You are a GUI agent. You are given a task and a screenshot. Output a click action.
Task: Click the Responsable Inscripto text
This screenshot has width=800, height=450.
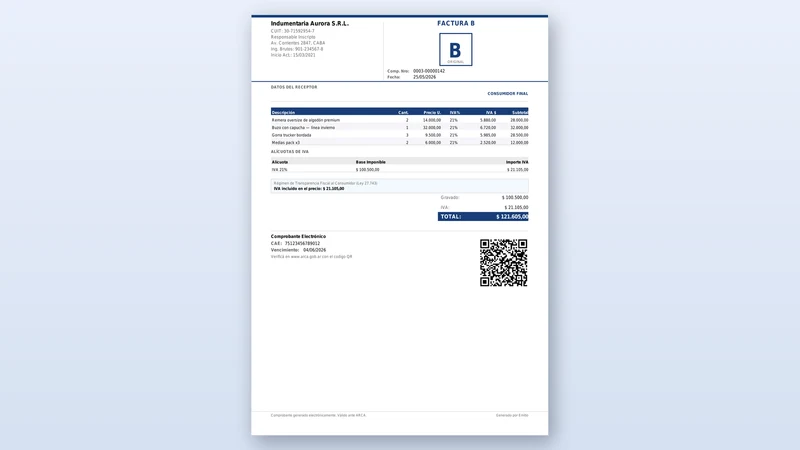tap(293, 37)
